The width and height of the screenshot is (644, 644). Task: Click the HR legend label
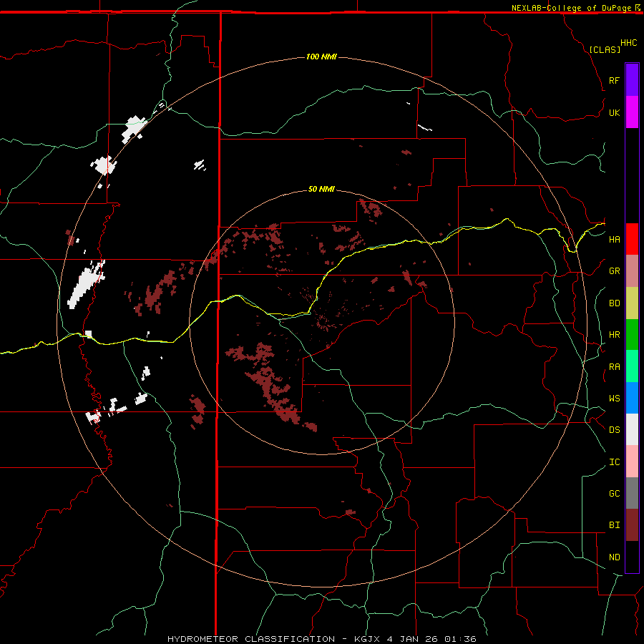615,335
